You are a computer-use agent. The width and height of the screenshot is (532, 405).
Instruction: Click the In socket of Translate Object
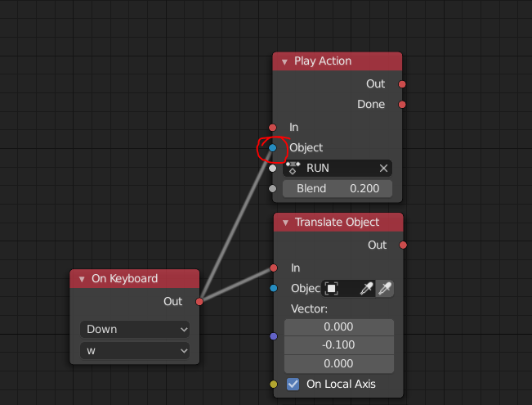tap(274, 268)
